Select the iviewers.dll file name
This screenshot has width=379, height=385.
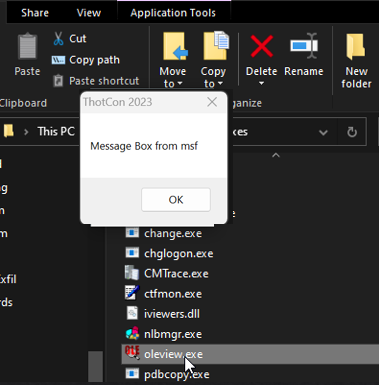pos(172,314)
